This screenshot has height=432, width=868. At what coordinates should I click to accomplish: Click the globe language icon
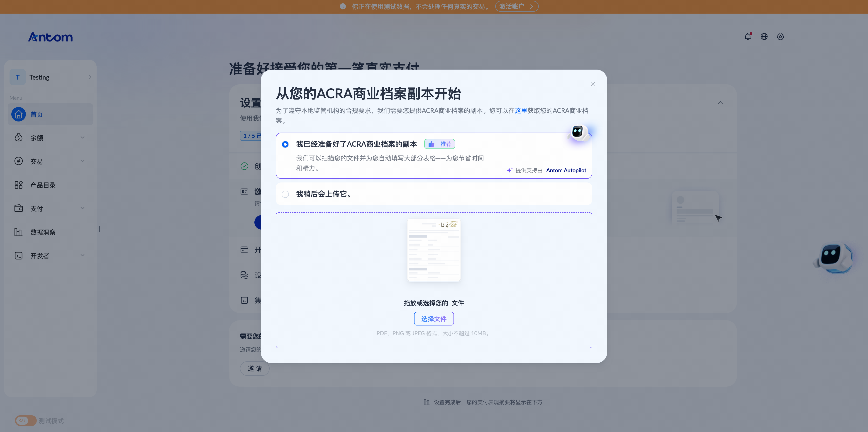tap(764, 36)
